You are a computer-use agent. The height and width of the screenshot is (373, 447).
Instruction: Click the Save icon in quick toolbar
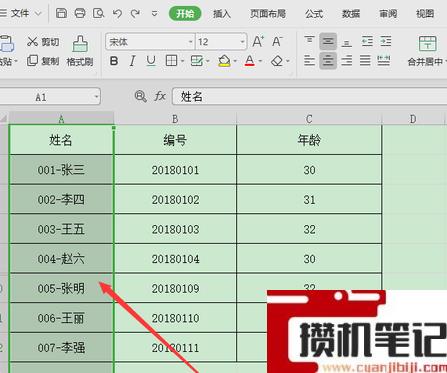(61, 13)
